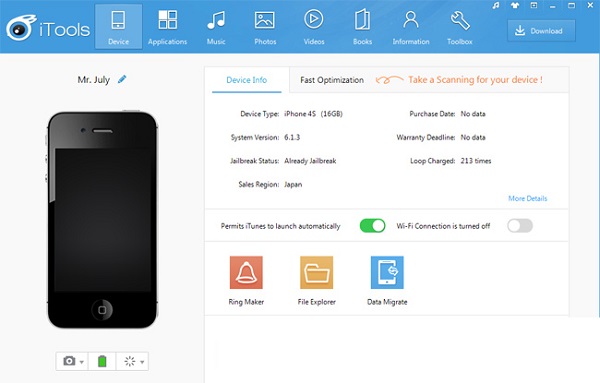Click the iTools logo

(48, 28)
